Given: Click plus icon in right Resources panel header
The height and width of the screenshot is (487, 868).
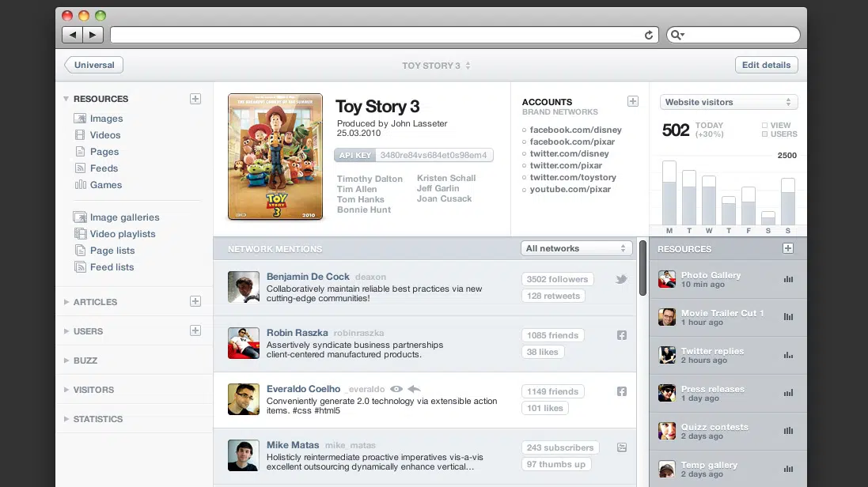Looking at the screenshot, I should [x=787, y=248].
